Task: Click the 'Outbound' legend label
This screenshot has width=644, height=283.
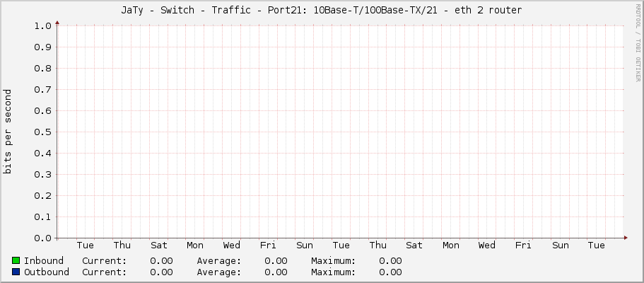Action: [47, 272]
